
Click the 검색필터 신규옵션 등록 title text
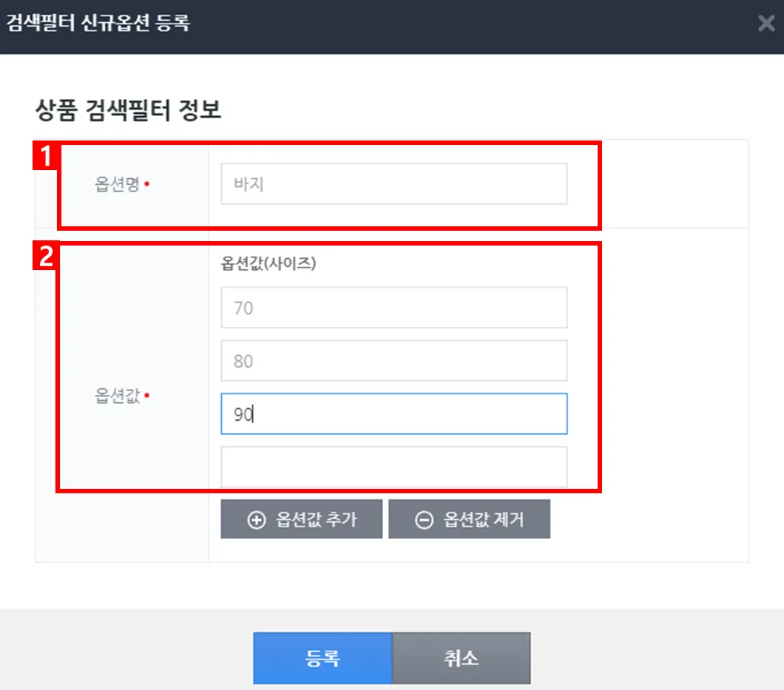tap(98, 24)
